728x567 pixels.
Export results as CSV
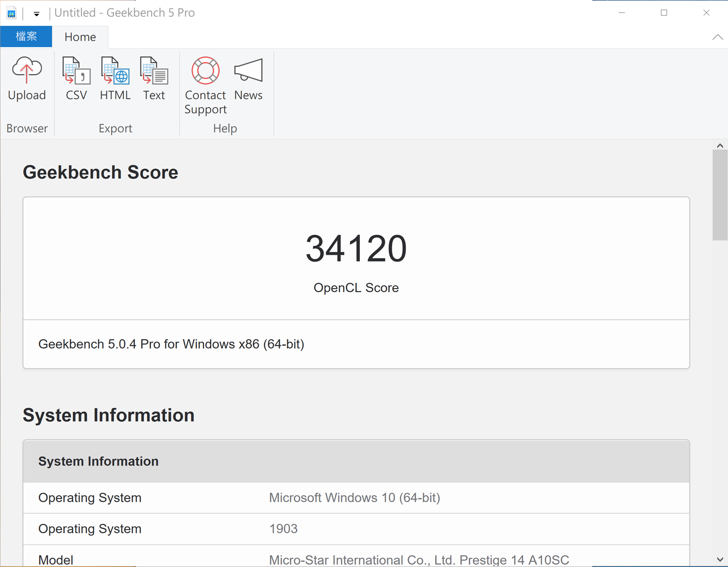point(76,78)
